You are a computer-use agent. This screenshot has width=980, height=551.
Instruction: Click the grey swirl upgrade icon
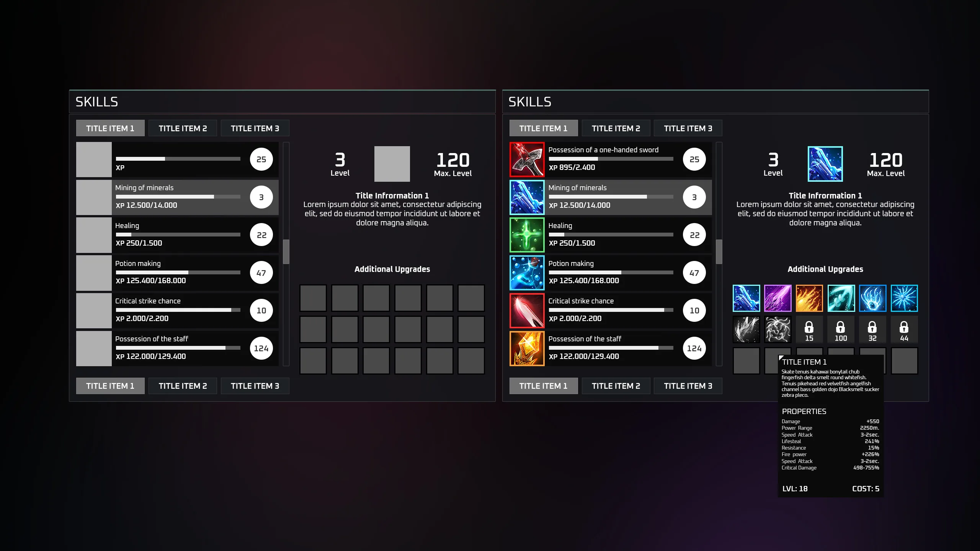pos(777,329)
